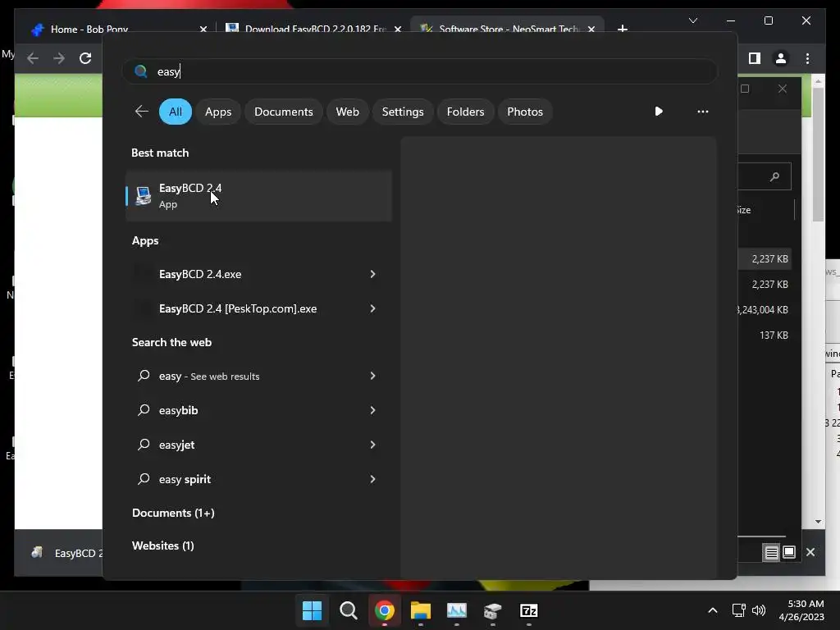Switch to the Web filter
This screenshot has width=840, height=630.
coord(347,112)
